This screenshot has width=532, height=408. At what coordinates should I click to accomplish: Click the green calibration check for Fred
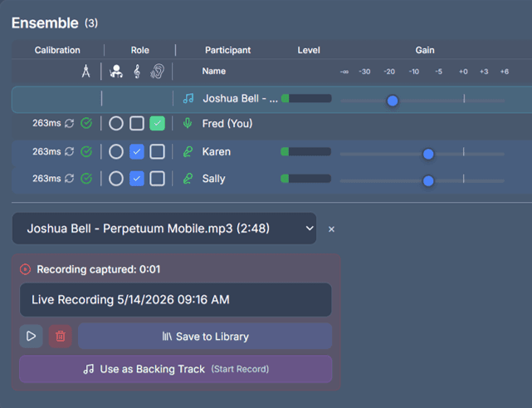tap(86, 123)
